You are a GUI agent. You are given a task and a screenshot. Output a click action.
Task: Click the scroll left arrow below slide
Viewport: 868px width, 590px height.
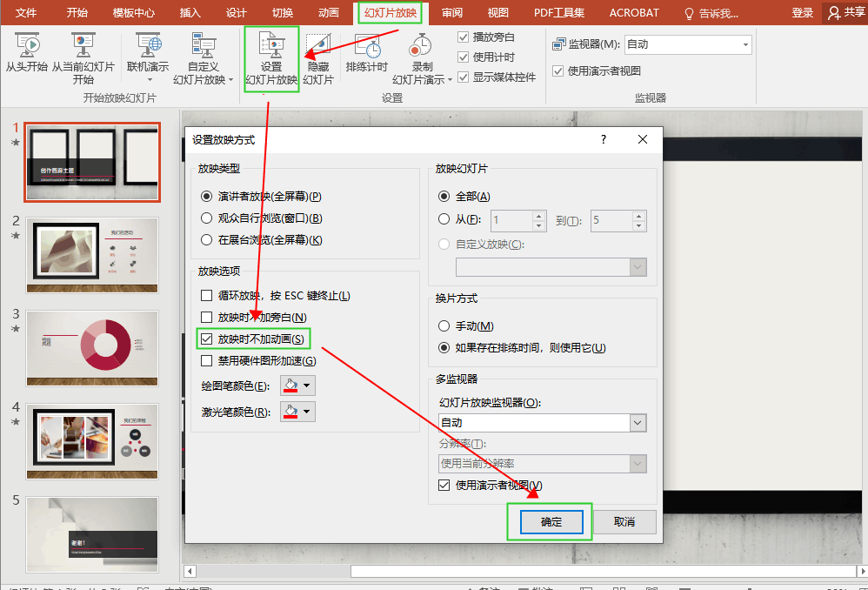coord(190,571)
